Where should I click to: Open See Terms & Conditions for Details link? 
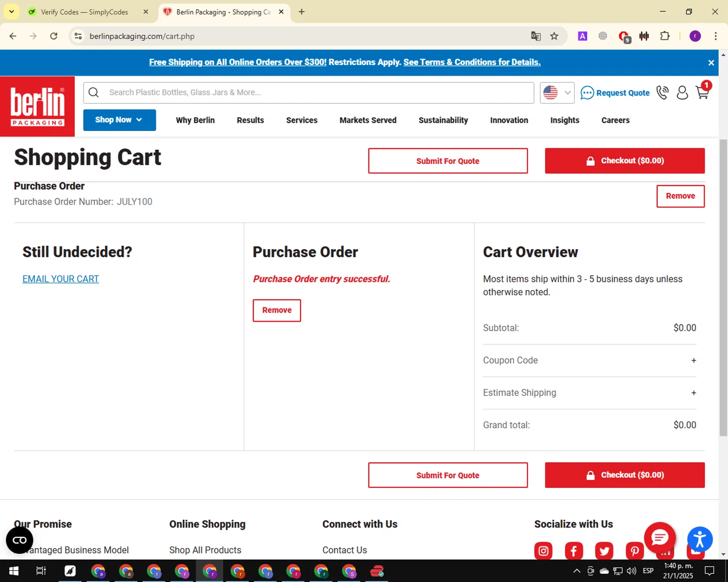(x=472, y=62)
